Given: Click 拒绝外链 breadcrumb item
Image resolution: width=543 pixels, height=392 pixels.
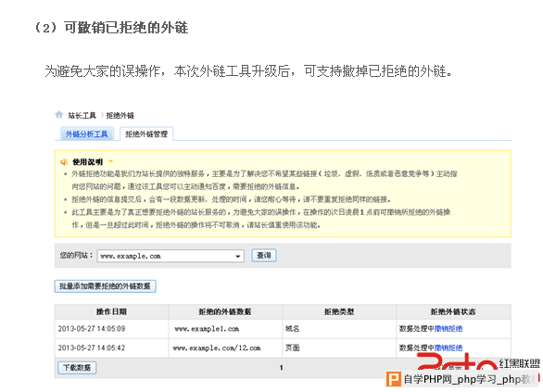Looking at the screenshot, I should point(120,115).
